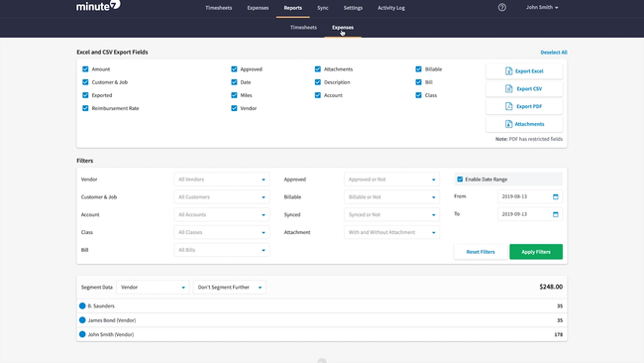The image size is (644, 363).
Task: Click the Attachments download button
Action: [x=524, y=124]
